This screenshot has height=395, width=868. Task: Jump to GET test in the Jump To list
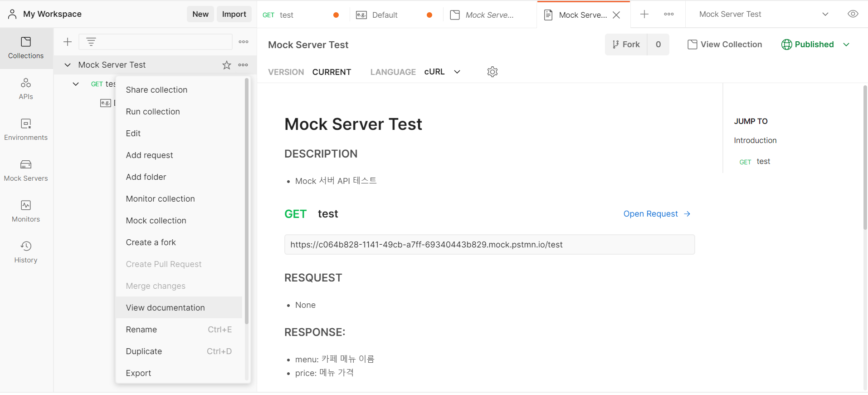[755, 162]
